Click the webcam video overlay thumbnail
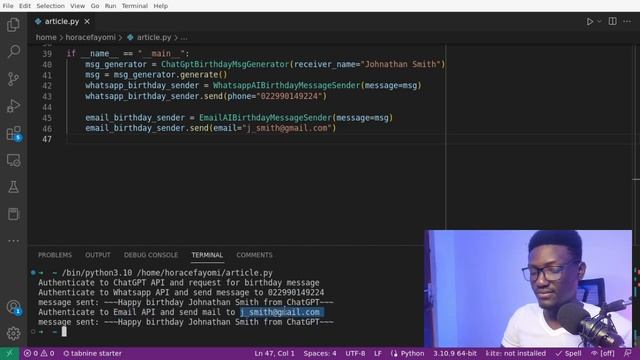640x360 pixels. pos(528,289)
